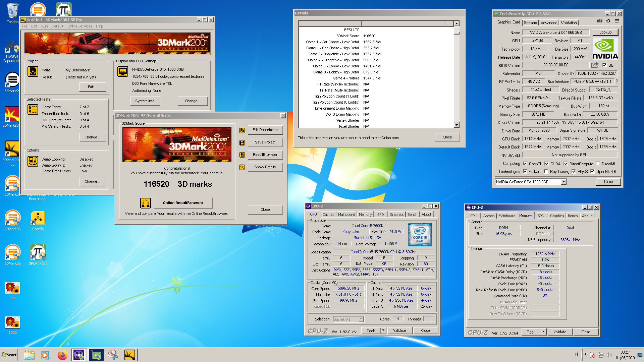Click the taskbar clock

(625, 355)
